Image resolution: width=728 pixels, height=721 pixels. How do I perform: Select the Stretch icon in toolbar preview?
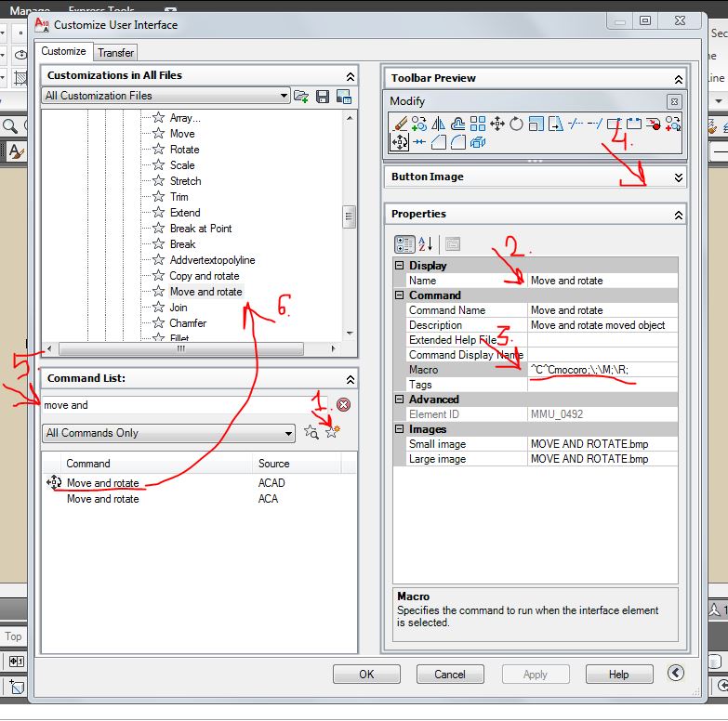click(x=555, y=124)
